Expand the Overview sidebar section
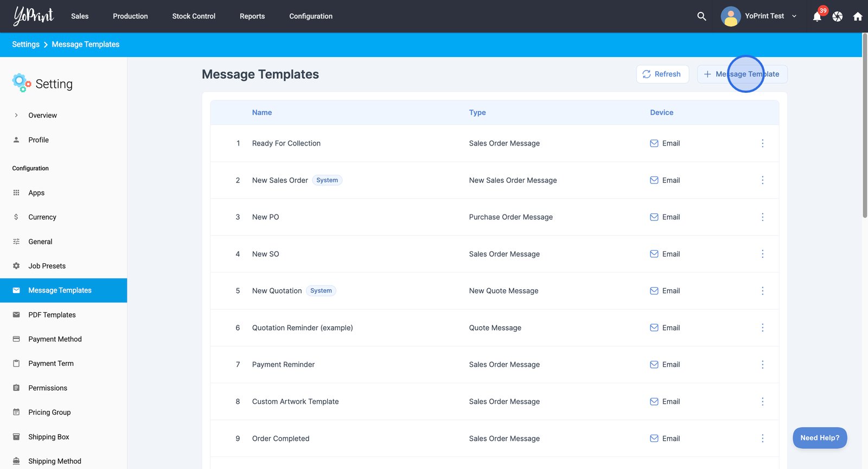Screen dimensions: 868x469 coord(16,115)
